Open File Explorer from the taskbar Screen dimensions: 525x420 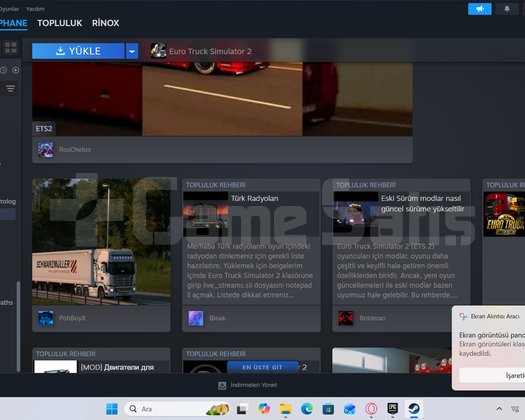286,409
